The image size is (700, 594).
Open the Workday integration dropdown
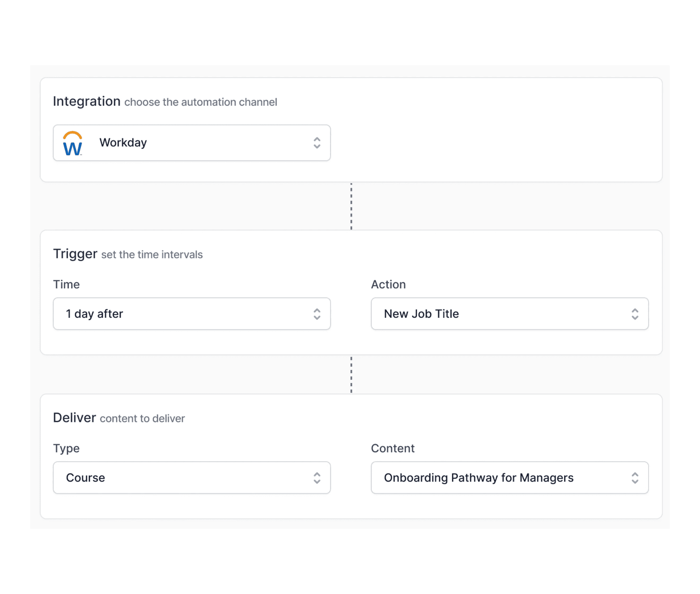click(191, 143)
